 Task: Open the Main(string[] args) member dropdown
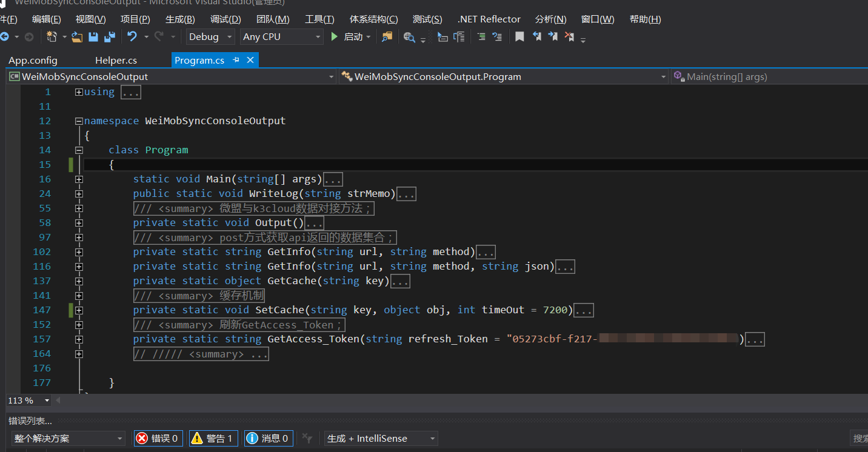tap(769, 77)
